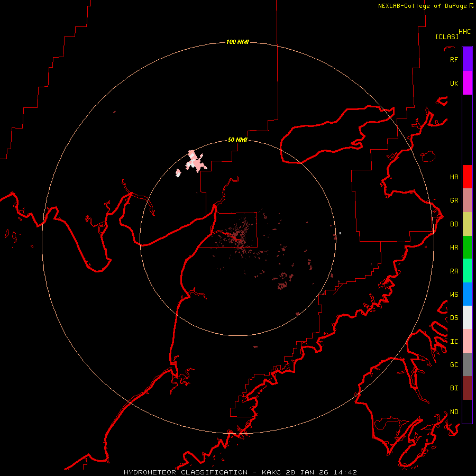Click the BD legend label

point(454,224)
